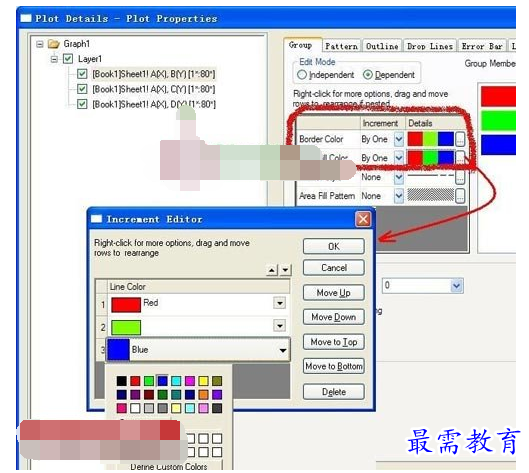Image resolution: width=529 pixels, height=473 pixels.
Task: Pick dark red in the color palette popup
Action: (x=149, y=394)
